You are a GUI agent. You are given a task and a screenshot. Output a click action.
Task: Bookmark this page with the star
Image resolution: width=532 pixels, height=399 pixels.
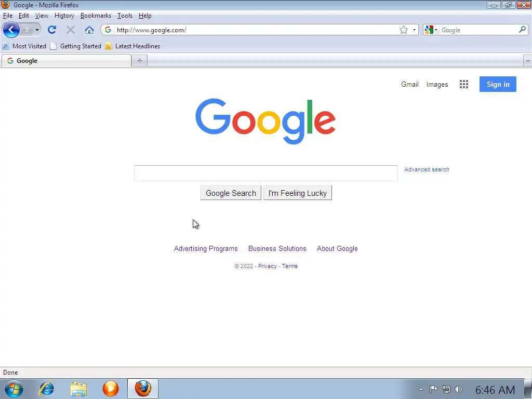point(403,30)
